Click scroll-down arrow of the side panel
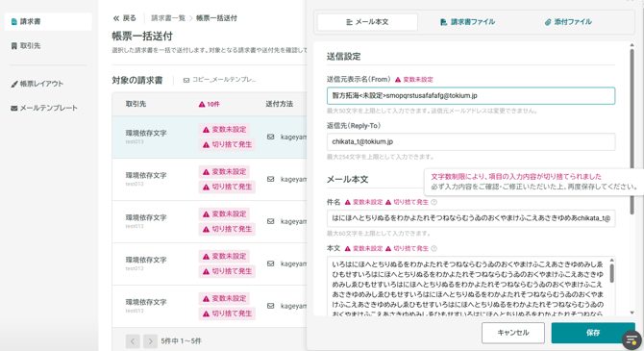644x351 pixels. 632,313
